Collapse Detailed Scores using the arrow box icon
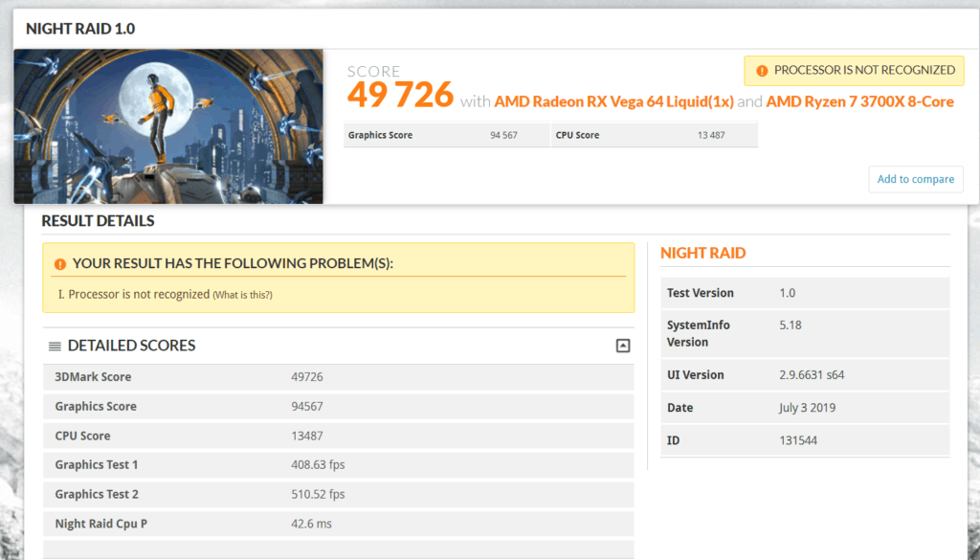This screenshot has height=560, width=980. 623,347
